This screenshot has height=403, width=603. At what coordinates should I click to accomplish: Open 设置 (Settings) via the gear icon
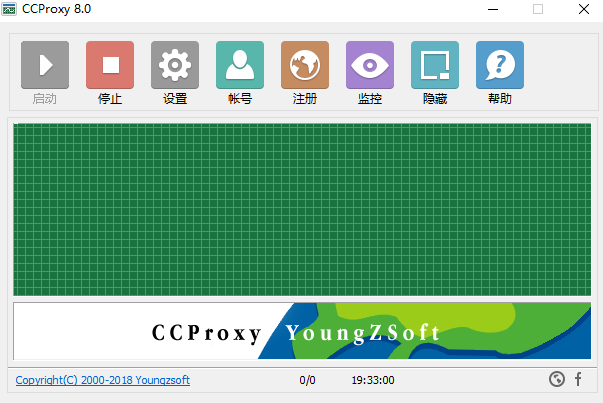175,65
